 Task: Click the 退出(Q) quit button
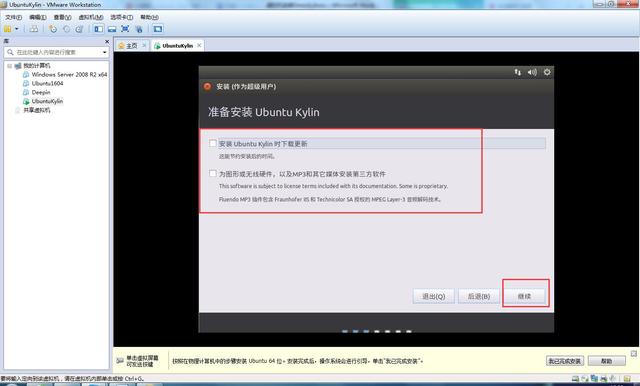(x=433, y=296)
